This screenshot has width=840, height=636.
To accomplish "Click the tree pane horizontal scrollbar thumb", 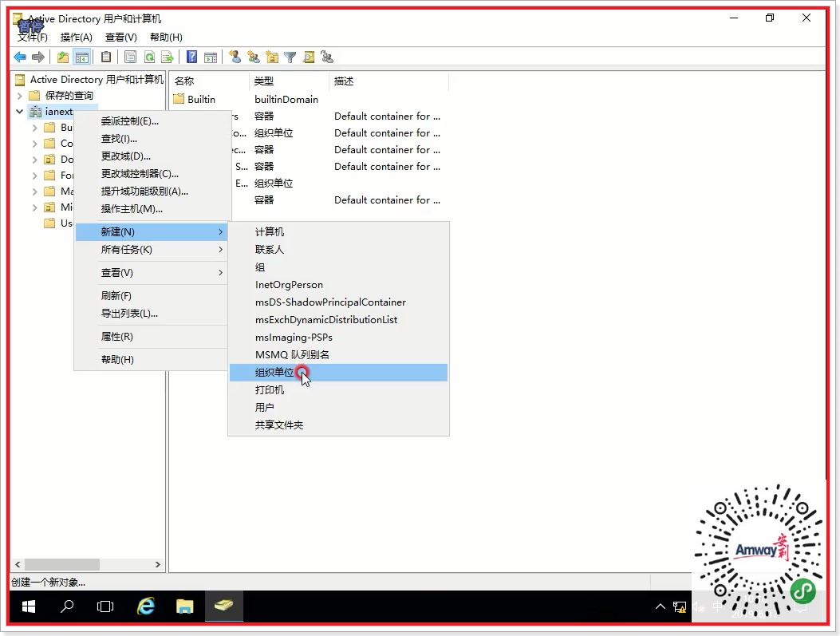I will pos(62,564).
